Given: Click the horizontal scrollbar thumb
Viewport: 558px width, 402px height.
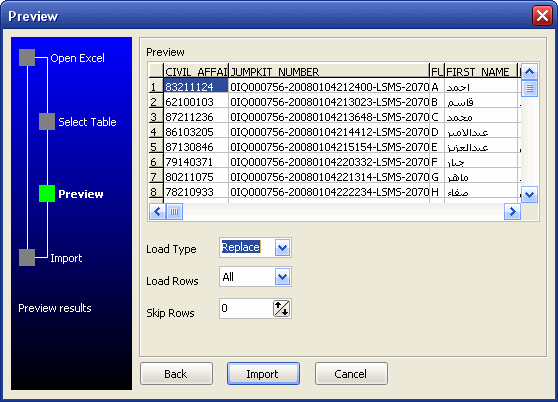Looking at the screenshot, I should point(174,212).
